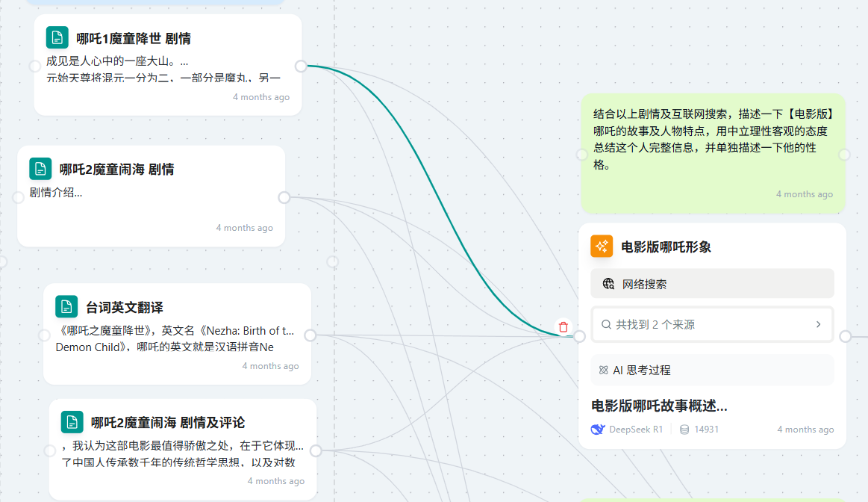The image size is (868, 502).
Task: Click the document icon of 哪吒2魔童闹海 剧情 card
Action: pyautogui.click(x=40, y=168)
